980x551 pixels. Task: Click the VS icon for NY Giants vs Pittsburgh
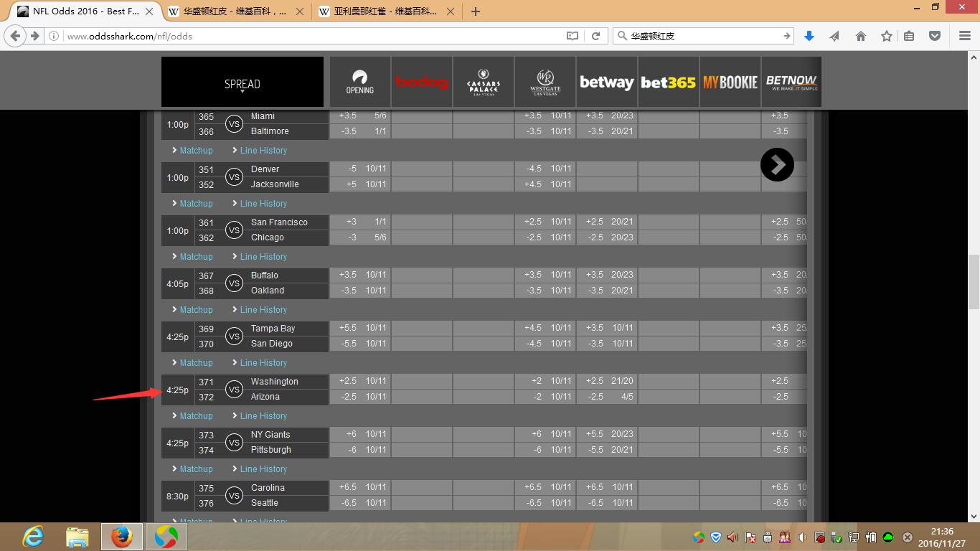coord(234,443)
